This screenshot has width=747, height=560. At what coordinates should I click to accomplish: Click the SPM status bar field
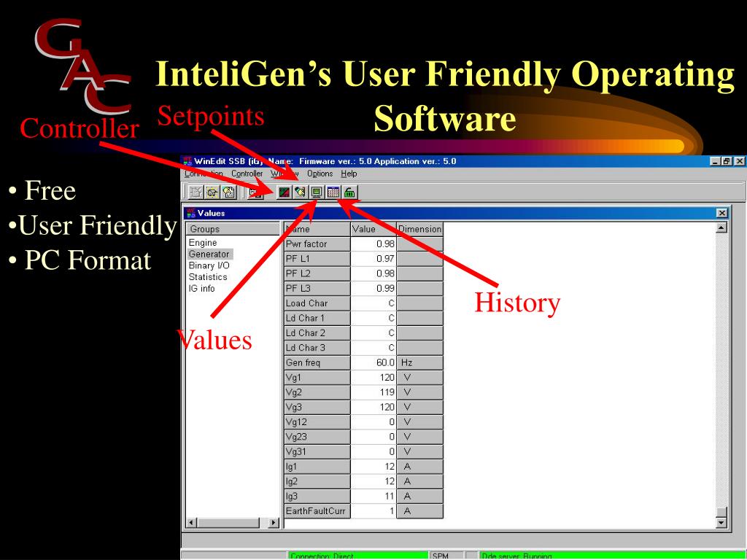click(x=446, y=556)
